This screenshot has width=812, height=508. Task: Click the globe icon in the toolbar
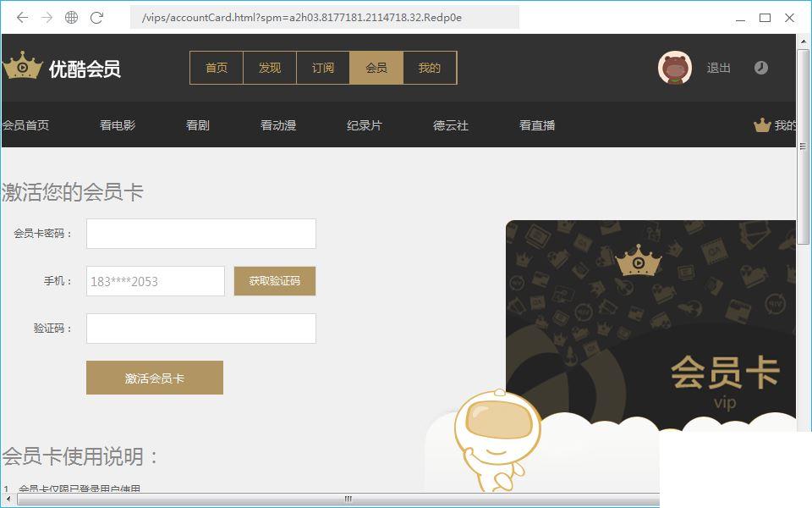pyautogui.click(x=71, y=18)
